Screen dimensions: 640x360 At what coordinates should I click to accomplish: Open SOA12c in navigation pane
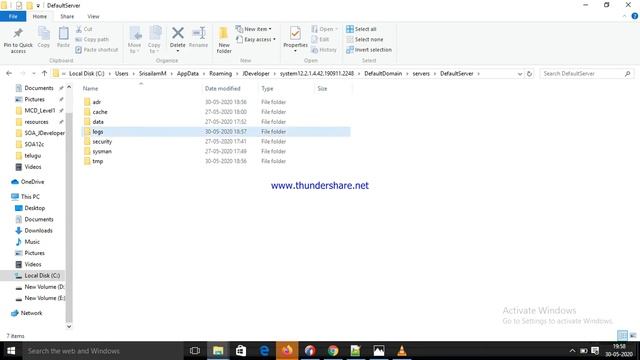(34, 144)
